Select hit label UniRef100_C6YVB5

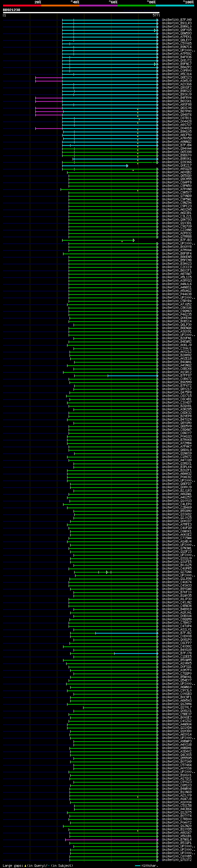tap(177, 856)
